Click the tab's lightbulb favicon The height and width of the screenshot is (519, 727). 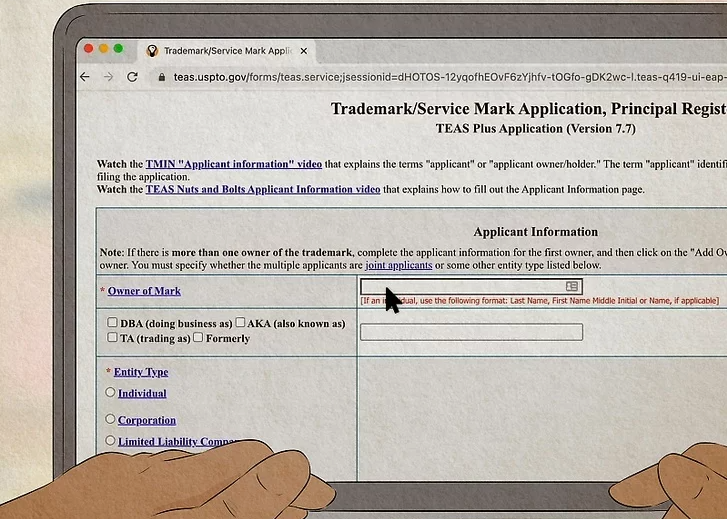152,51
